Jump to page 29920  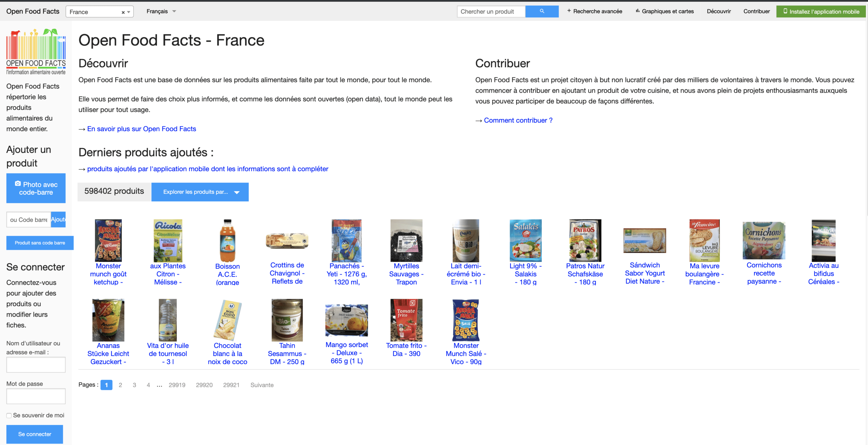click(204, 385)
